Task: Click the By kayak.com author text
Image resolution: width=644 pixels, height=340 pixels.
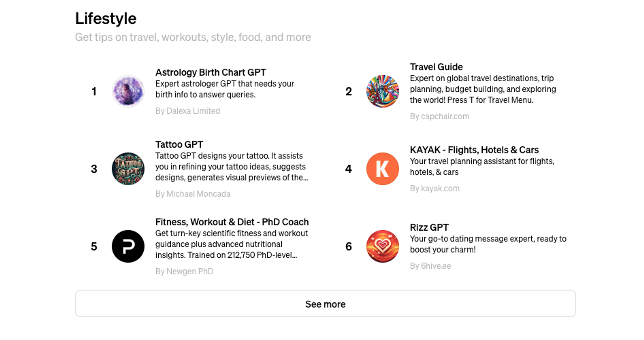Action: (x=435, y=188)
